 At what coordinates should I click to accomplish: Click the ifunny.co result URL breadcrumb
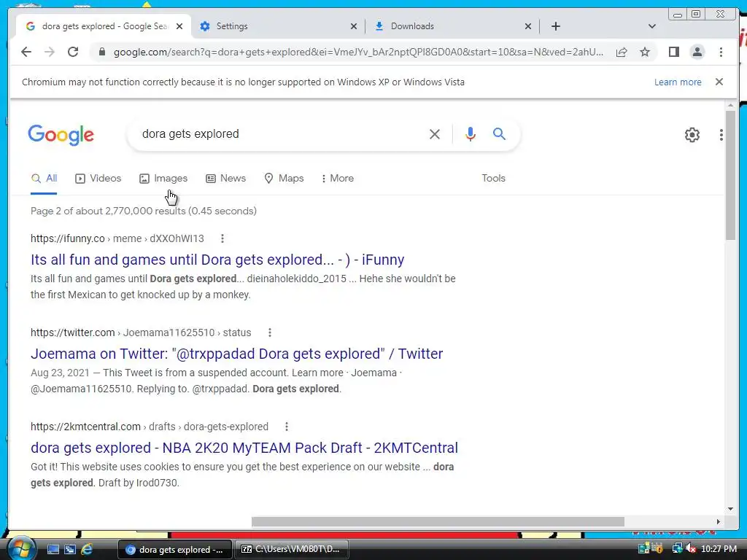117,238
